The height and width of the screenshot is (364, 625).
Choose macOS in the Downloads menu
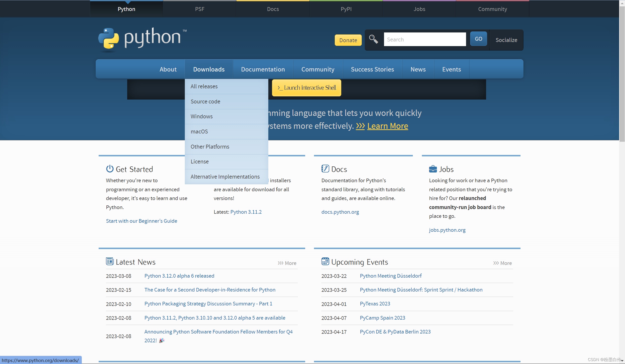(x=226, y=131)
